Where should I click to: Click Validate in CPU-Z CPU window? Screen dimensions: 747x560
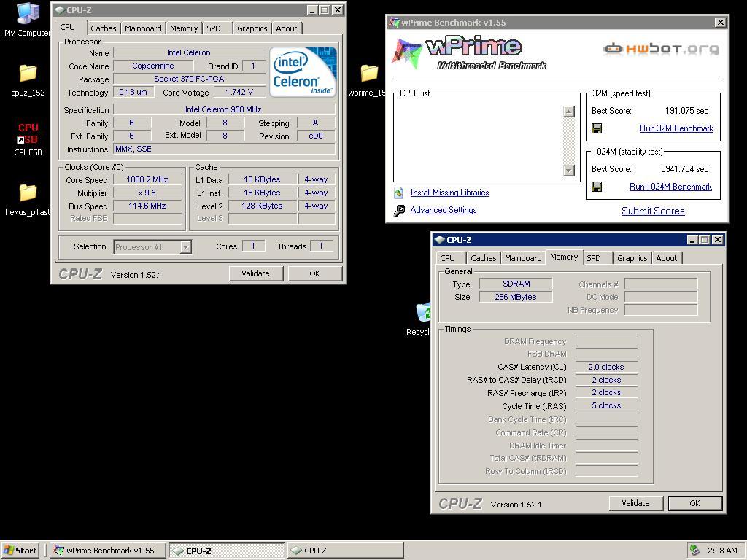pyautogui.click(x=256, y=273)
